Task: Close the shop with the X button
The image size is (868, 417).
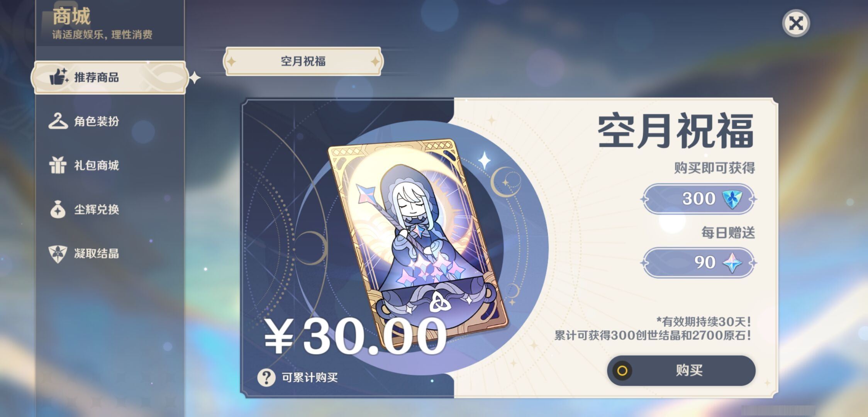Action: (x=796, y=23)
